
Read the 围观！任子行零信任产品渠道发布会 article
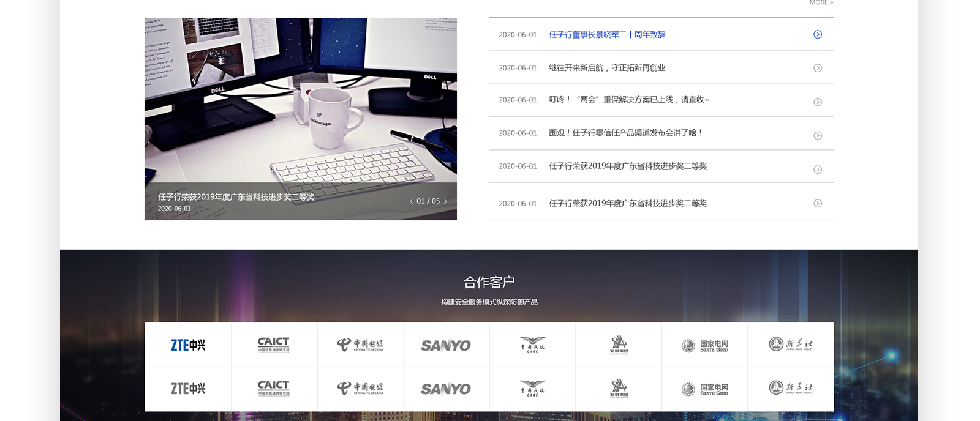pyautogui.click(x=625, y=133)
